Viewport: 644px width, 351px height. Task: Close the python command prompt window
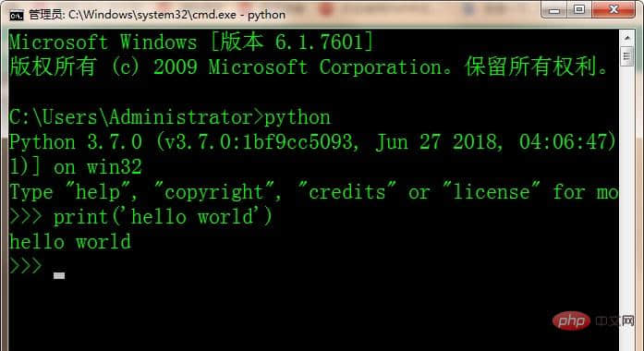pyautogui.click(x=614, y=9)
